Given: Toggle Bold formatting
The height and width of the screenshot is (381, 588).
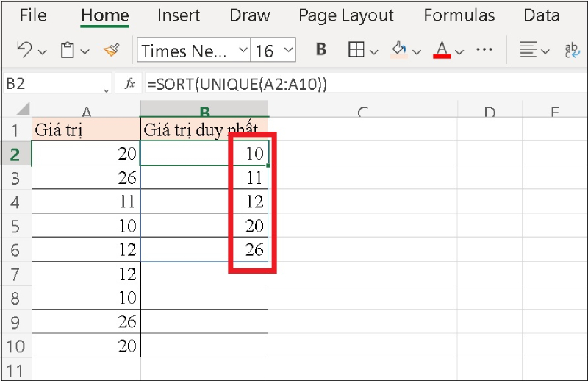Looking at the screenshot, I should coord(320,50).
